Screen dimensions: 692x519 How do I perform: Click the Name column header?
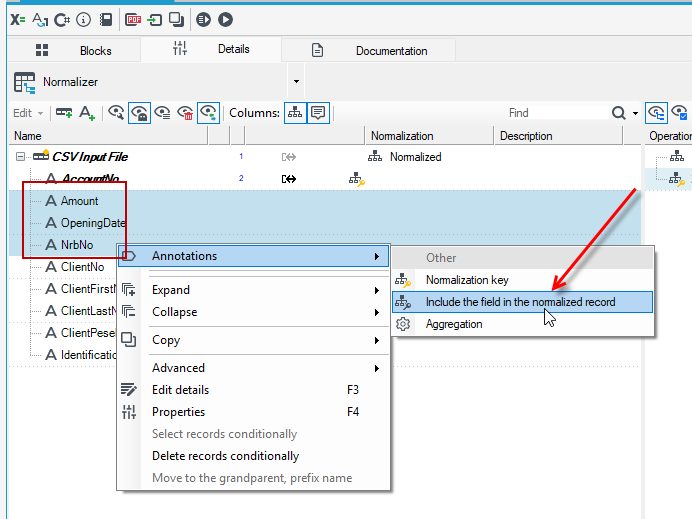pos(108,136)
